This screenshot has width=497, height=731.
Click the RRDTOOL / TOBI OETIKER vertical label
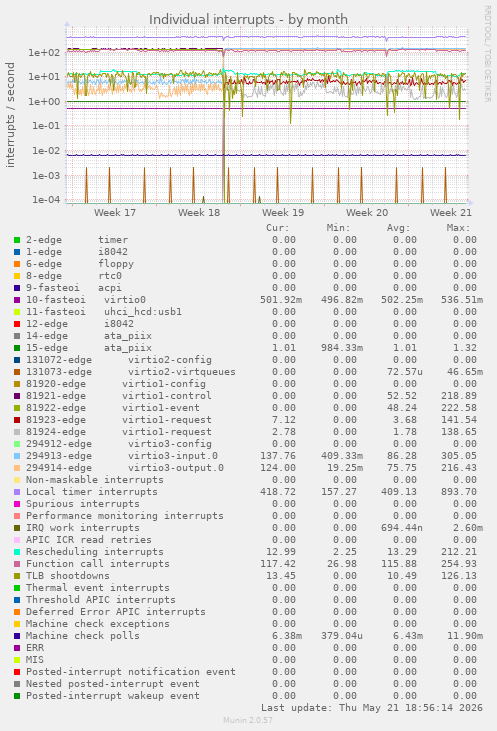pyautogui.click(x=488, y=54)
